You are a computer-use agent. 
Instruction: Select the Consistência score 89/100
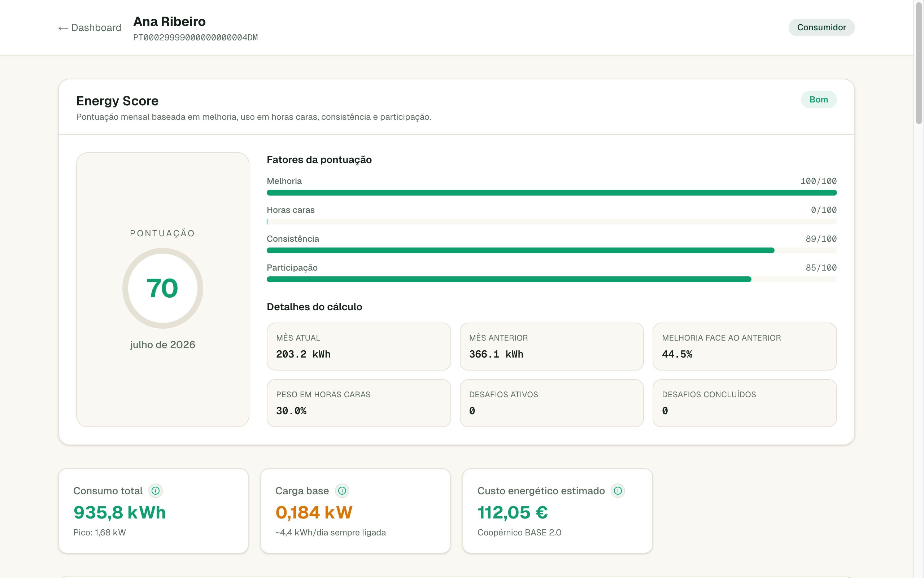pos(821,239)
